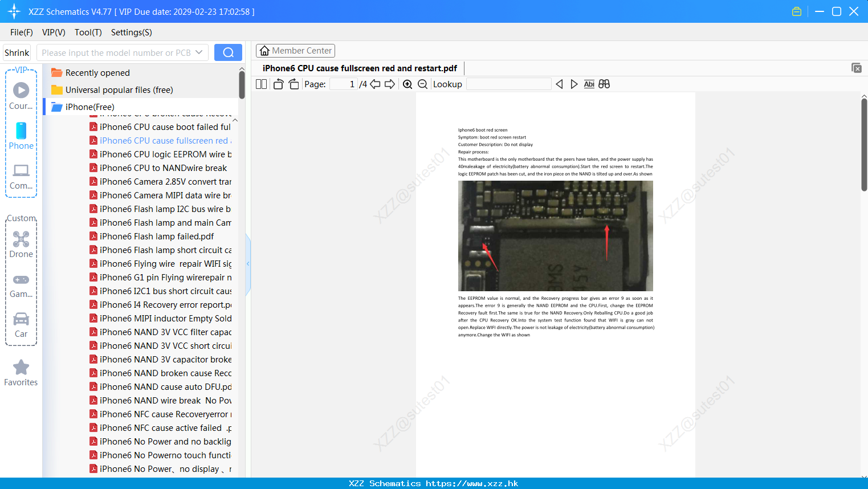Viewport: 868px width, 489px height.
Task: Select Drone category in sidebar
Action: (21, 245)
